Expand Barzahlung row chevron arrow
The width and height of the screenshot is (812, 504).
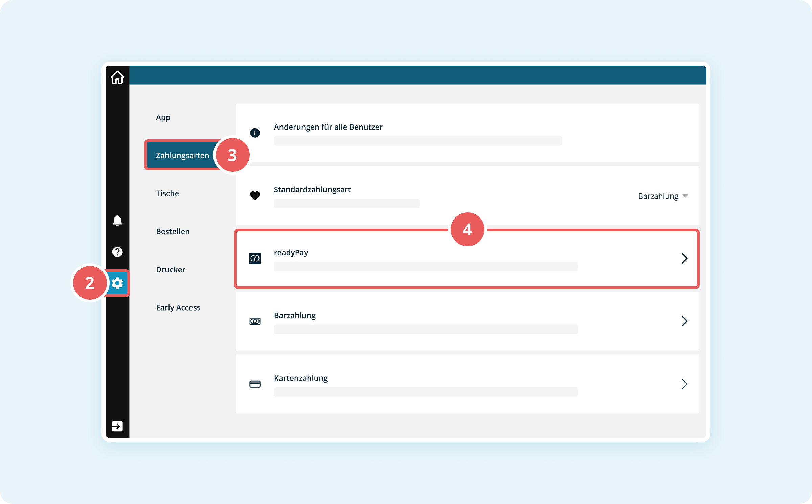pos(684,321)
